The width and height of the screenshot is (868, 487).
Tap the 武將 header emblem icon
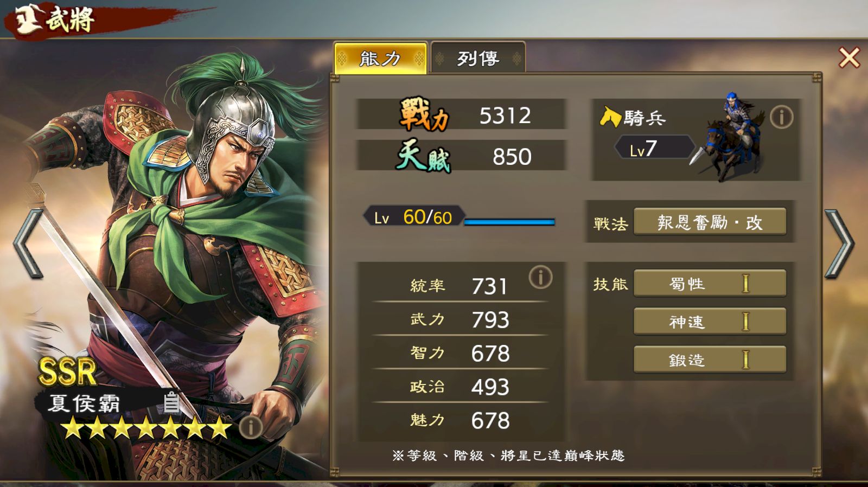(x=27, y=20)
